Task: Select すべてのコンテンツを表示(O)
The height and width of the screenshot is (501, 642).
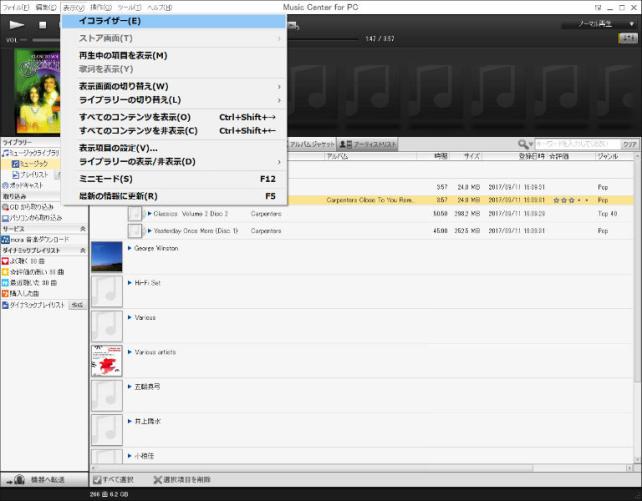Action: pyautogui.click(x=174, y=117)
